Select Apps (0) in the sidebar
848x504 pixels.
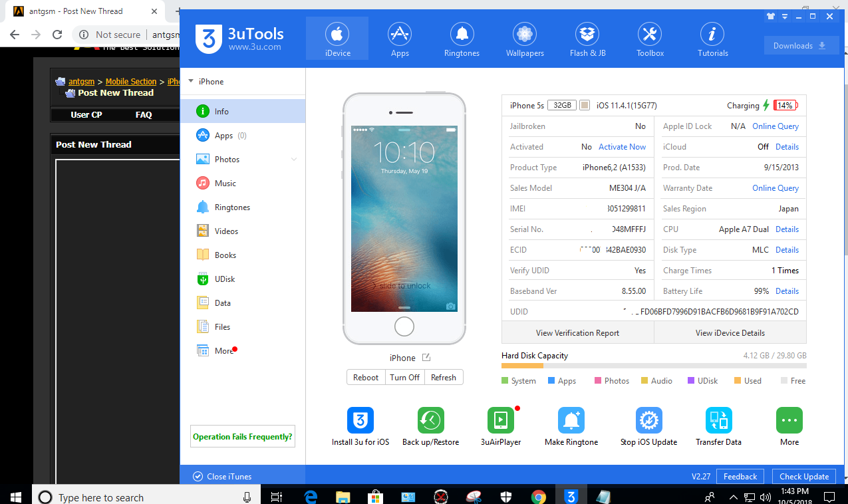click(243, 135)
